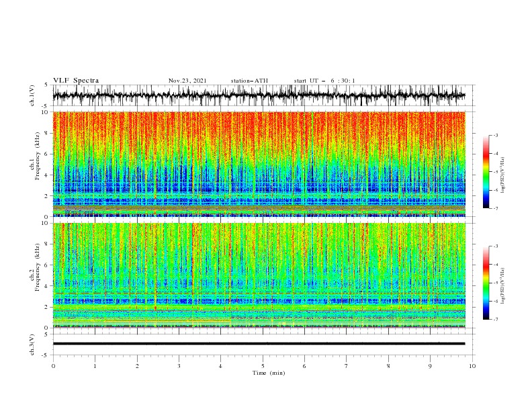Click the lower colorbar "log(PSD)(V²/Hz)" label
Image resolution: width=532 pixels, height=411 pixels.
pos(502,286)
